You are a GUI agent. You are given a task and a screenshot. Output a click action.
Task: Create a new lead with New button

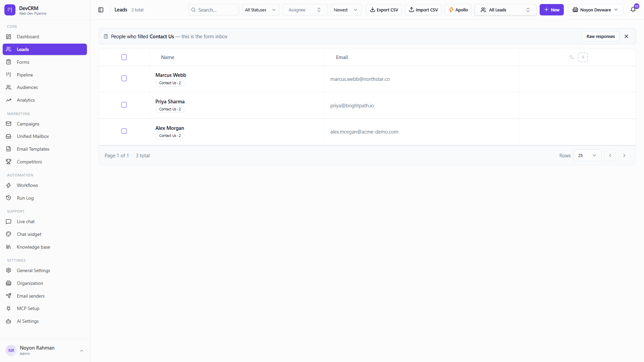point(552,10)
